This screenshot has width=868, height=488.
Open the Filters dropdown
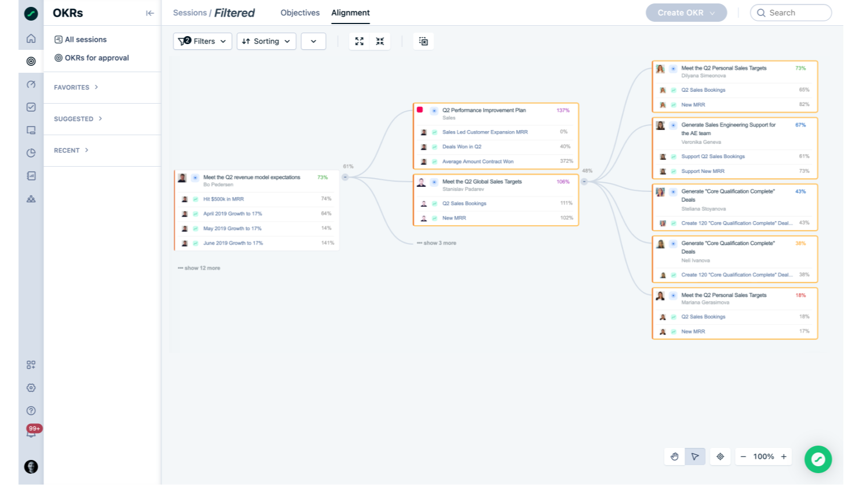click(202, 41)
